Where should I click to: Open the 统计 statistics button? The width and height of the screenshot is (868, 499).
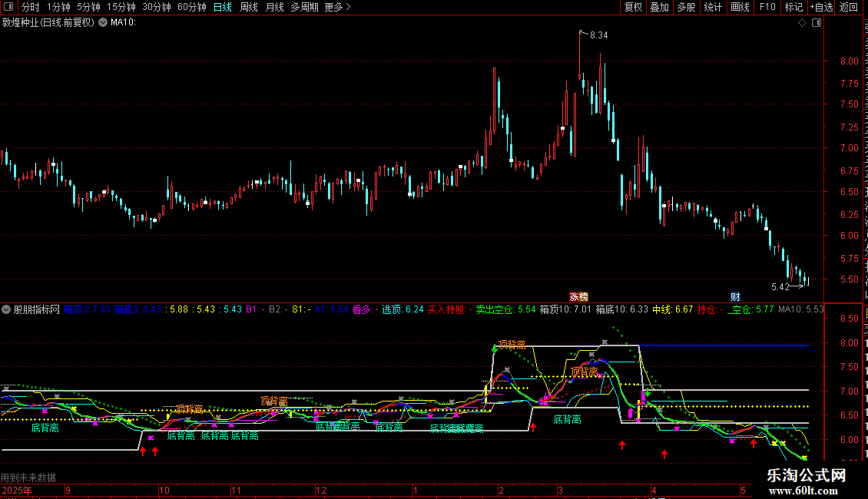(x=712, y=7)
